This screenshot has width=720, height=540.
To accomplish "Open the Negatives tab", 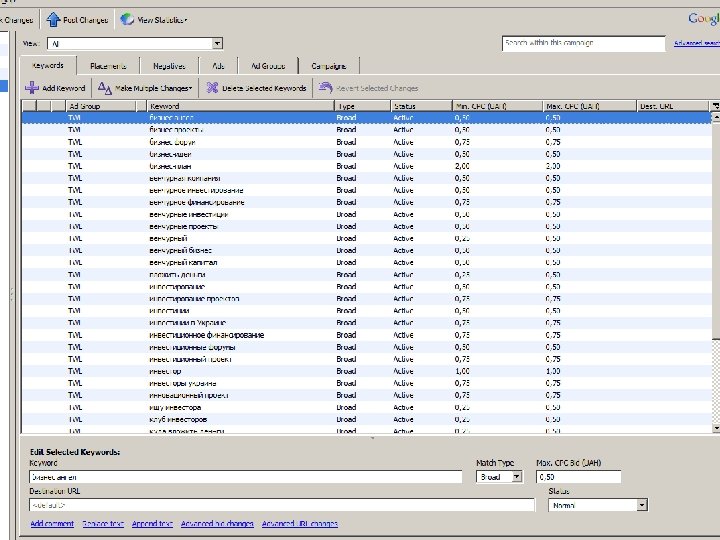I will point(169,66).
